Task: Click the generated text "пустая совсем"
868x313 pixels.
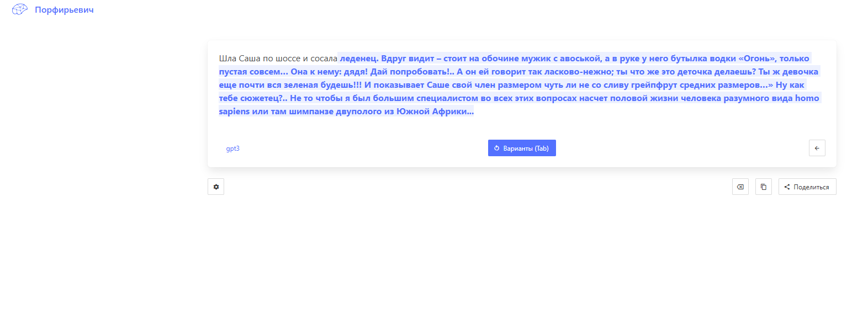Action: pyautogui.click(x=253, y=72)
